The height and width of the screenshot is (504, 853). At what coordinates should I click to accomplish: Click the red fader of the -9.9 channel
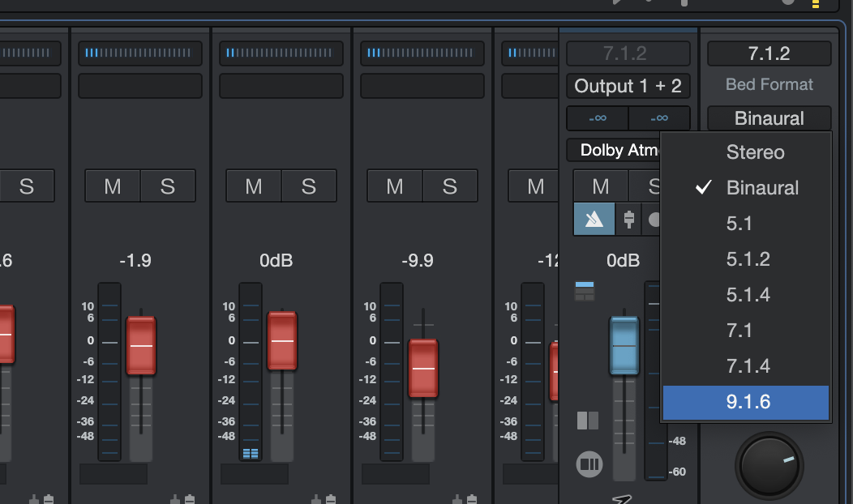click(422, 368)
